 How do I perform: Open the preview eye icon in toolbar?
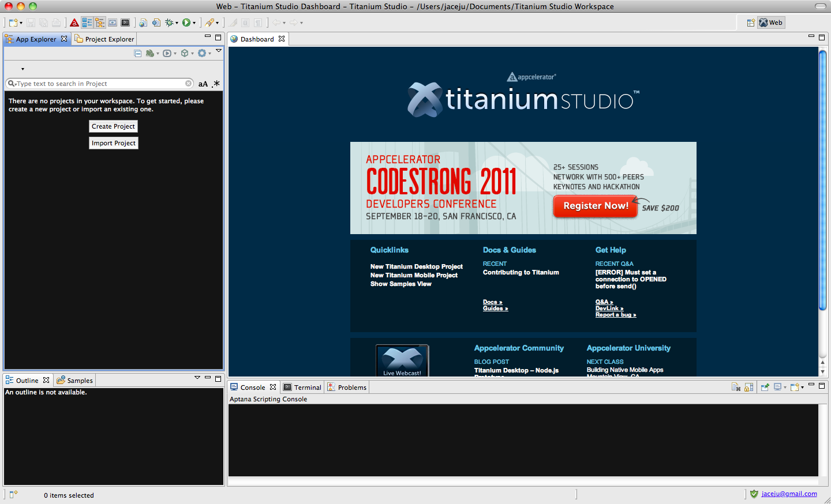click(x=113, y=22)
